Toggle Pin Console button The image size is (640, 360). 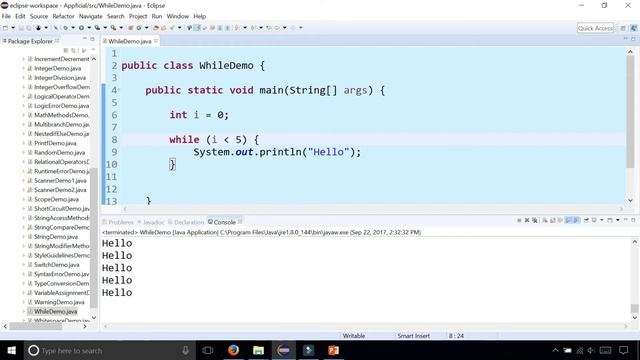click(586, 220)
